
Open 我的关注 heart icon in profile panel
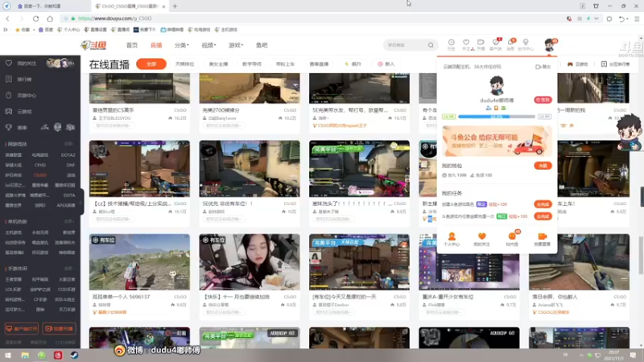click(x=481, y=239)
